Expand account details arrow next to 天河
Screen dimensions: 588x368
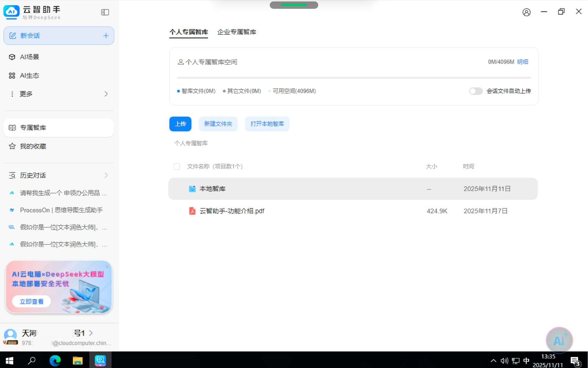click(91, 333)
